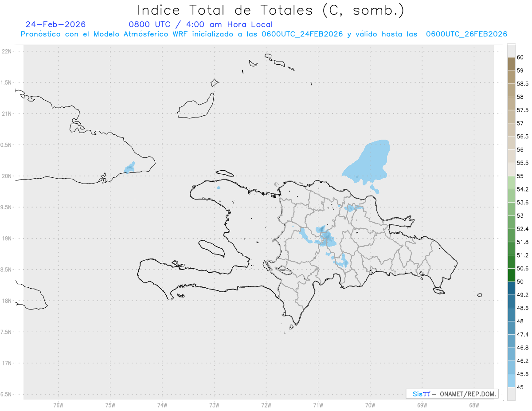Click the "SisTT - ONAMET/REP.DOM." label box

[x=452, y=394]
